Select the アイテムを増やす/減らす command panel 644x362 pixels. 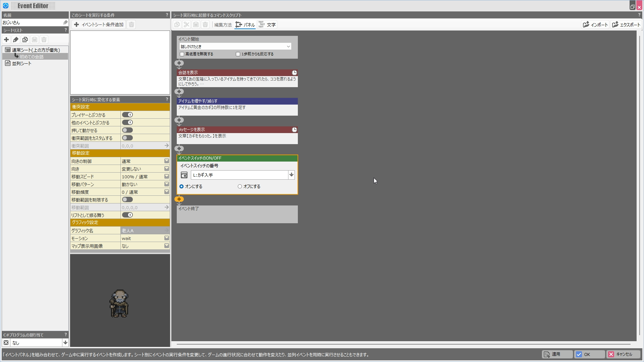click(237, 107)
